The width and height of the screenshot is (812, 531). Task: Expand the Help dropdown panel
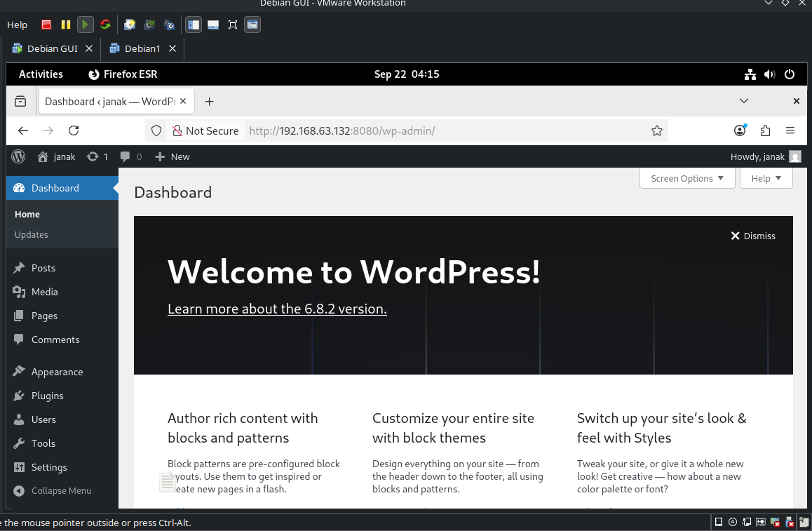tap(766, 178)
